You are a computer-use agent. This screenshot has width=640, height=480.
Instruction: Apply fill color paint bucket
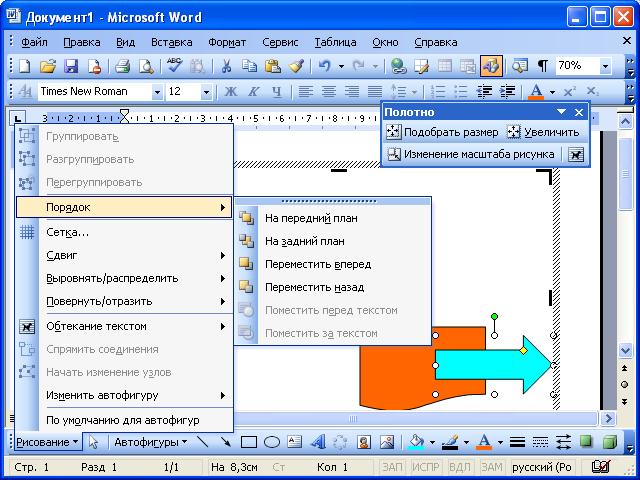(416, 442)
